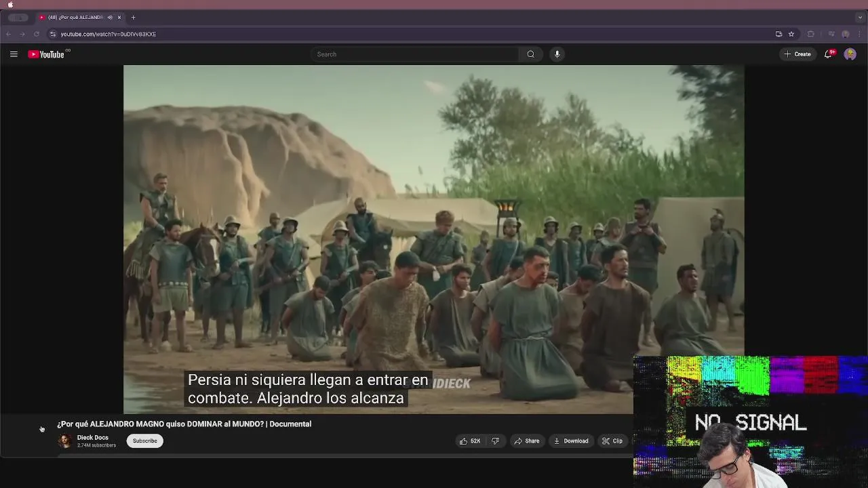
Task: Open the Dieck Docs channel name link
Action: [x=93, y=438]
